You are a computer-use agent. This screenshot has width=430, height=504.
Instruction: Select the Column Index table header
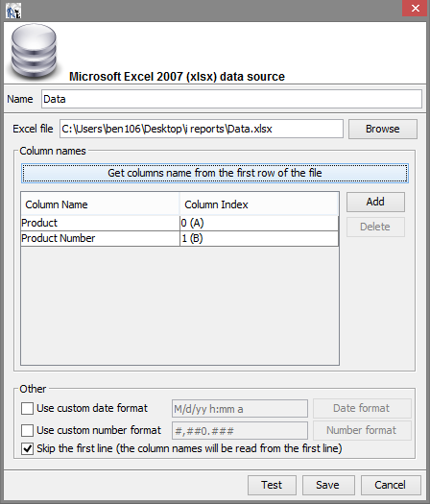click(x=259, y=204)
